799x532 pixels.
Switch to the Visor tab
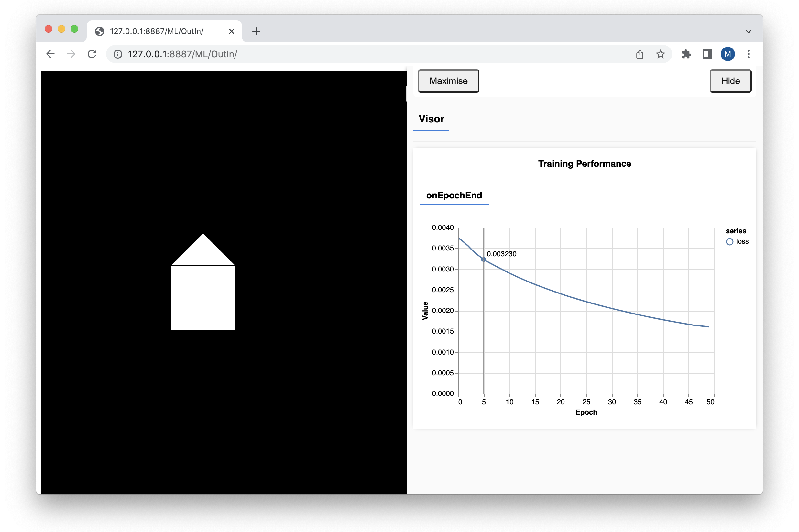coord(431,119)
